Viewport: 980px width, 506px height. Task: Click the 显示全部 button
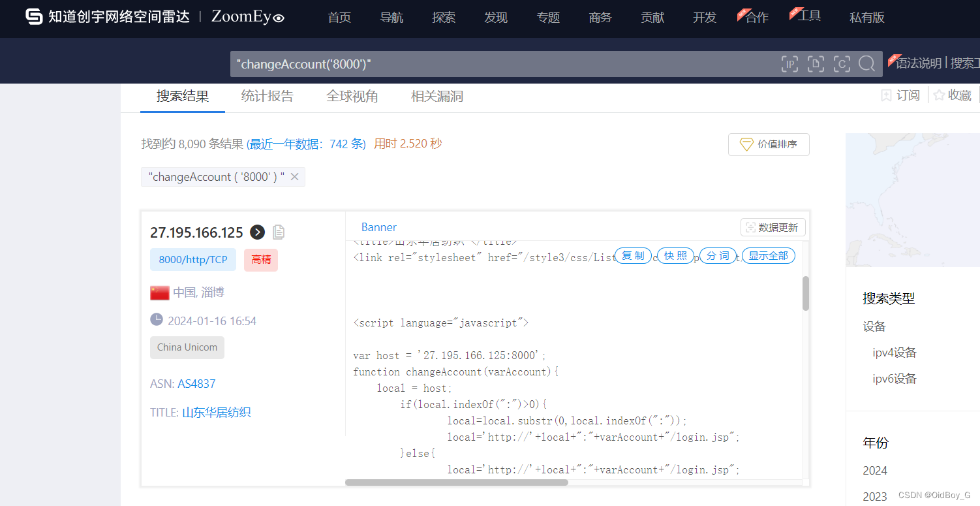click(x=769, y=256)
